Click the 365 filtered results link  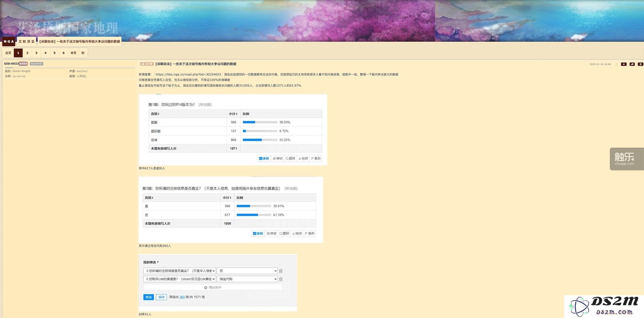pyautogui.click(x=182, y=297)
